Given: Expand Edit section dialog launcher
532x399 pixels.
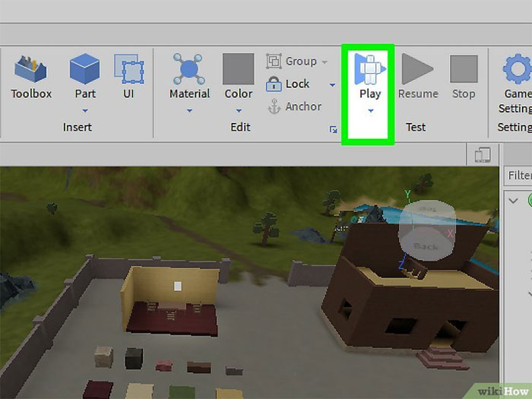Looking at the screenshot, I should coord(333,130).
